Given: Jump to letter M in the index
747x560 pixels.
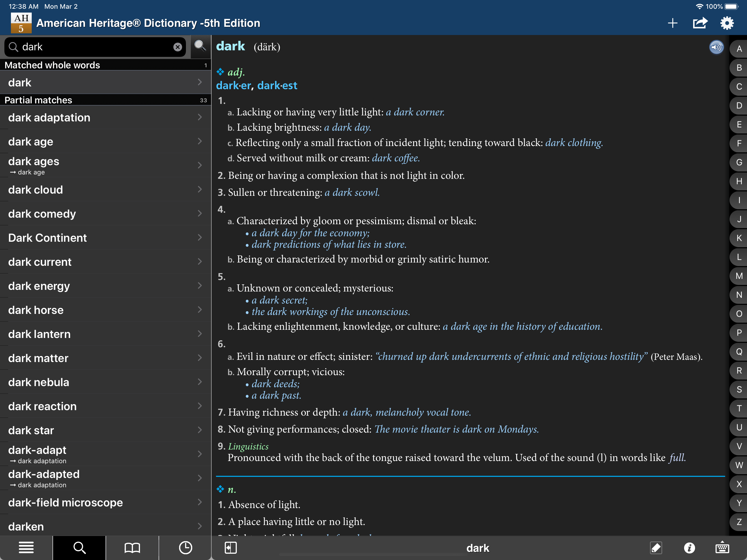Looking at the screenshot, I should (739, 276).
